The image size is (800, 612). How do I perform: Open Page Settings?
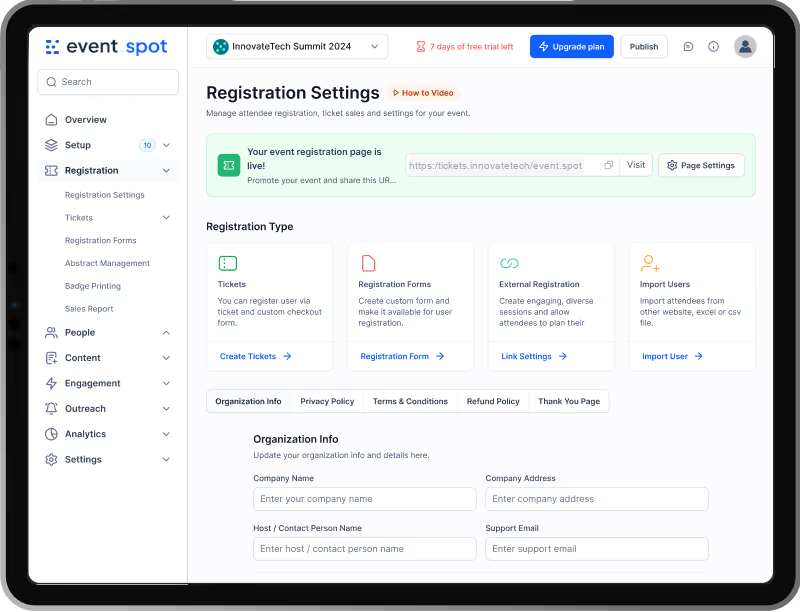click(701, 165)
